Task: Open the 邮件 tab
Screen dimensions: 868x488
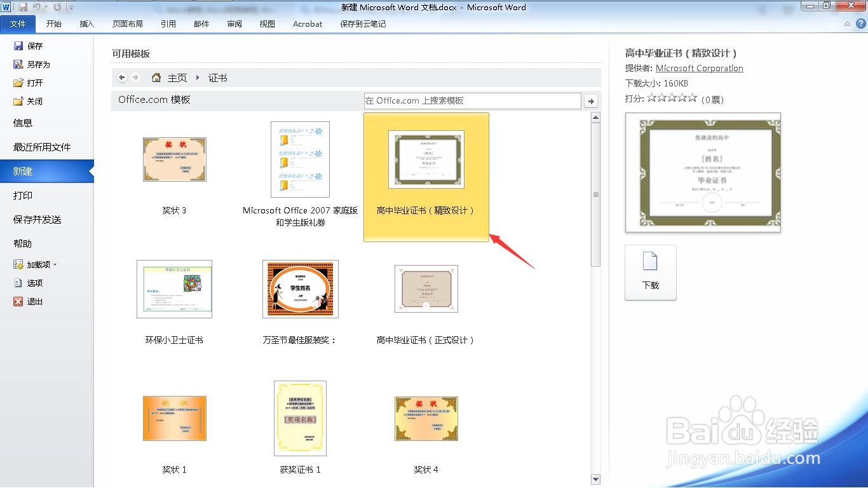Action: pyautogui.click(x=201, y=24)
